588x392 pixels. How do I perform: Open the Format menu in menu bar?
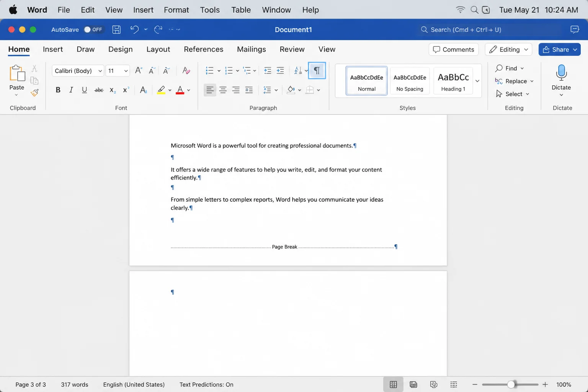tap(176, 10)
